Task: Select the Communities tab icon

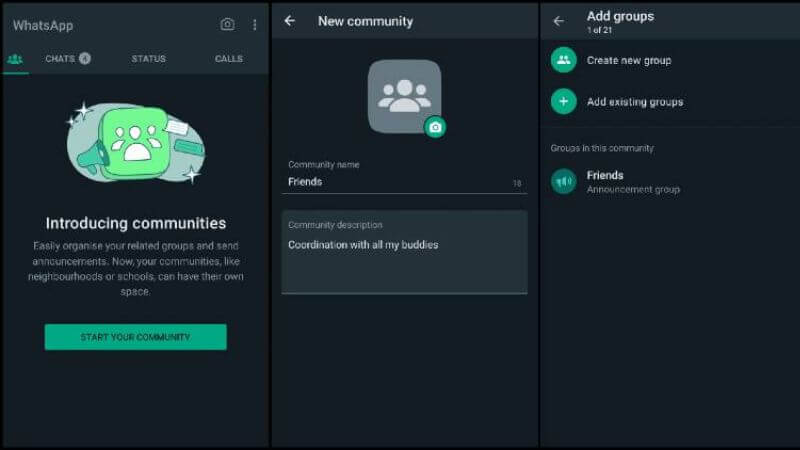Action: pos(15,59)
